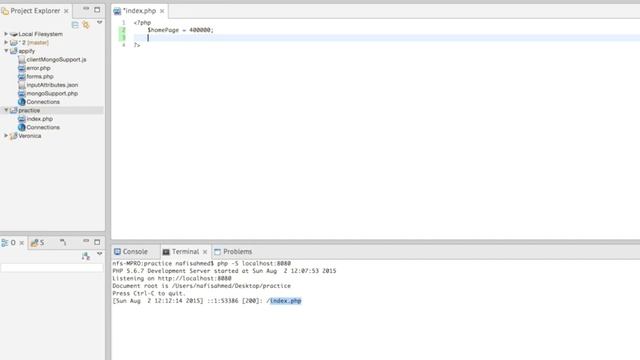Click the practice project folder icon

tap(13, 110)
